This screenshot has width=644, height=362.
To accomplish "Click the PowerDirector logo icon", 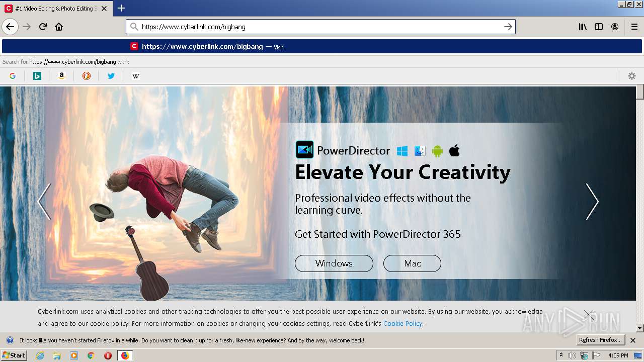I will [x=304, y=150].
